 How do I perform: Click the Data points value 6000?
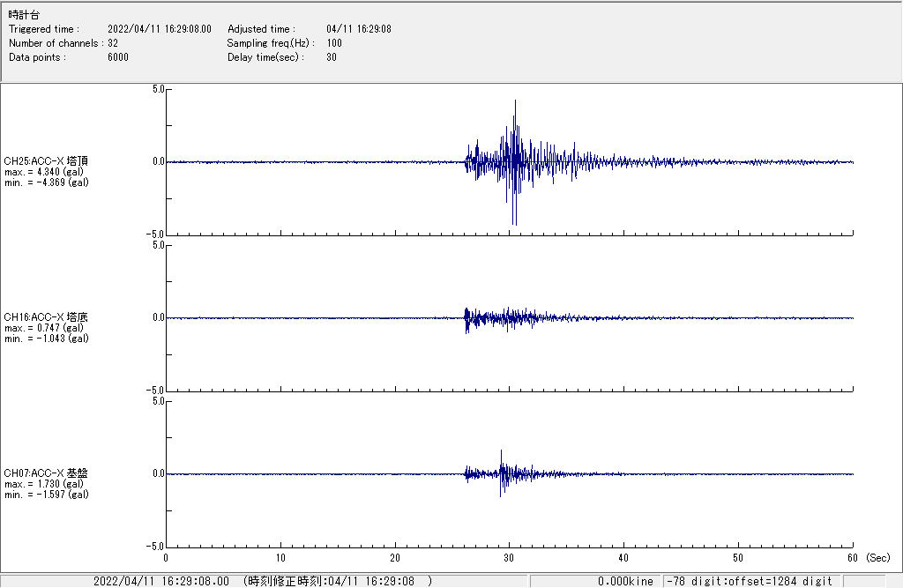[118, 57]
